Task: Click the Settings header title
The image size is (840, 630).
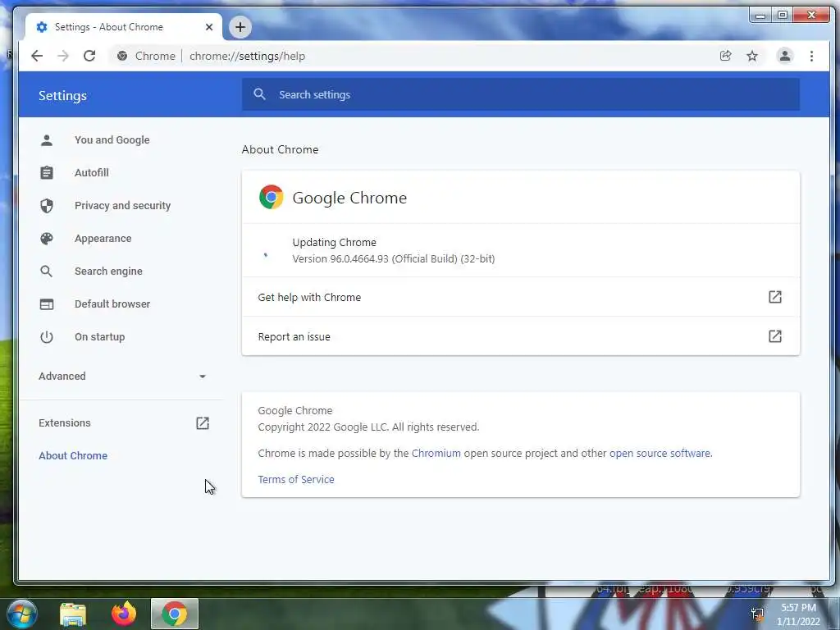Action: pyautogui.click(x=62, y=95)
